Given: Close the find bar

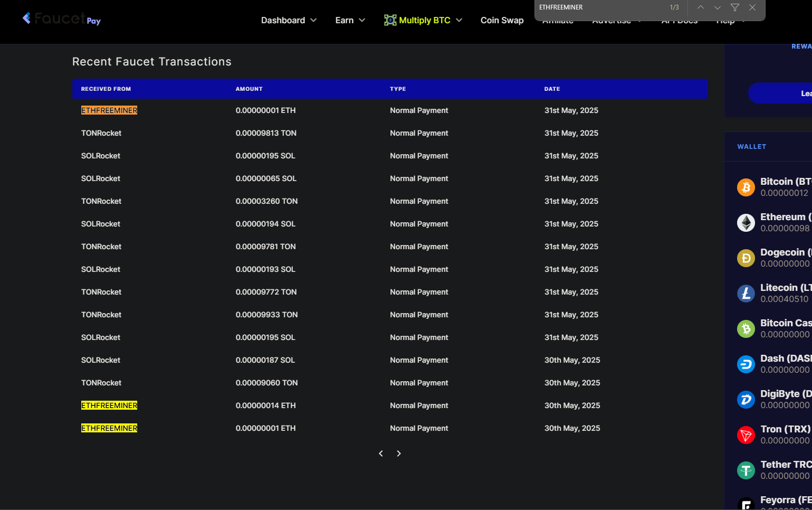Looking at the screenshot, I should coord(752,7).
